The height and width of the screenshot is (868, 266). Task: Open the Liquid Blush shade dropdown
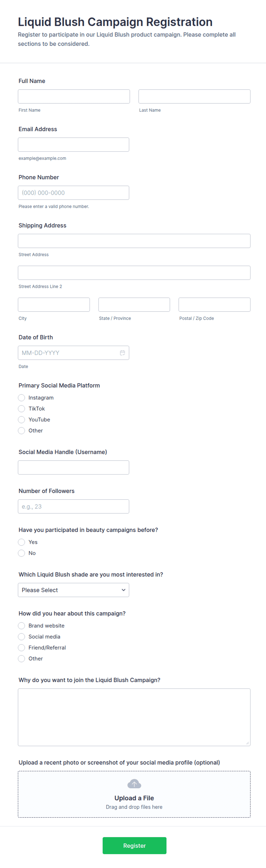(x=74, y=590)
